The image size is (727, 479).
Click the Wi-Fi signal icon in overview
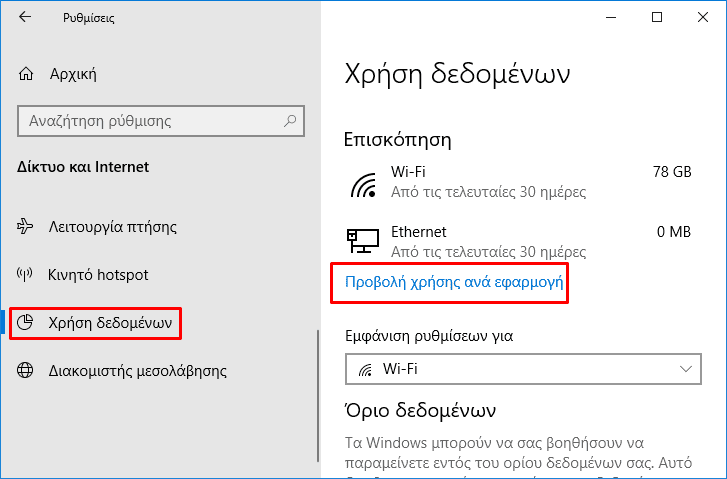tap(362, 182)
